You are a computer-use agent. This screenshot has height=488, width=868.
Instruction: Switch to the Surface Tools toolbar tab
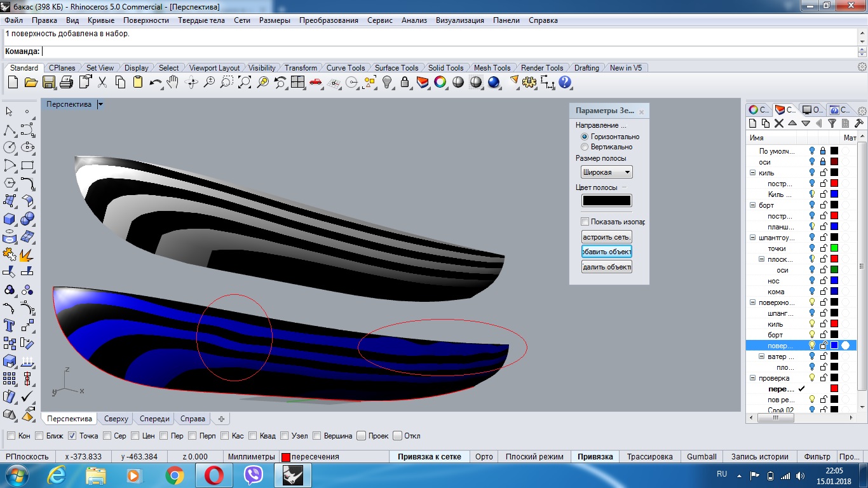[x=397, y=68]
